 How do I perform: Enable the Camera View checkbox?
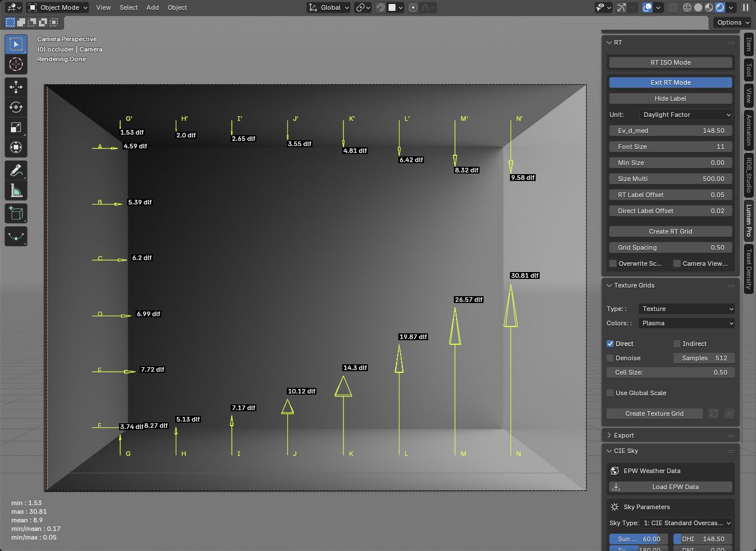tap(677, 263)
